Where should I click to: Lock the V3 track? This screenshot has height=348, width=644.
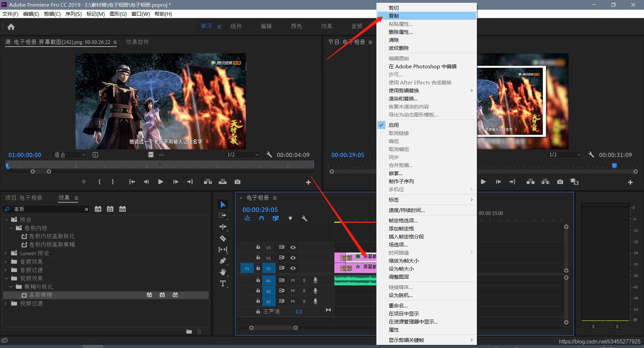[x=258, y=247]
